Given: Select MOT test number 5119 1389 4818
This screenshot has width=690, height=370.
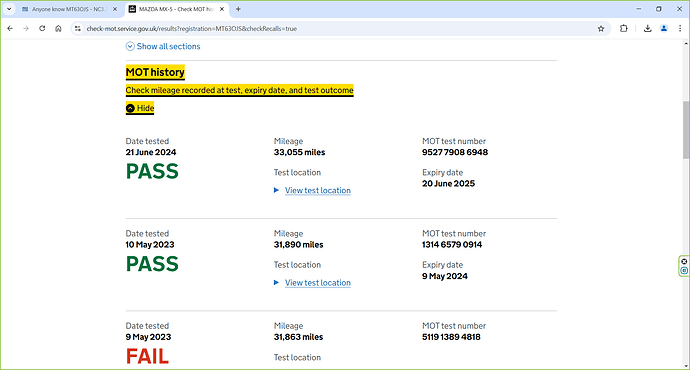Looking at the screenshot, I should (x=451, y=337).
